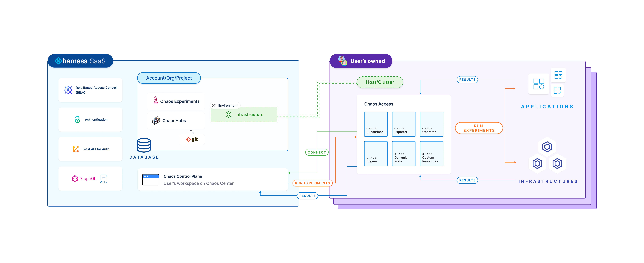The image size is (644, 263).
Task: Click the small RUN EXPERIMENTS pill near Control Plane
Action: (x=312, y=183)
